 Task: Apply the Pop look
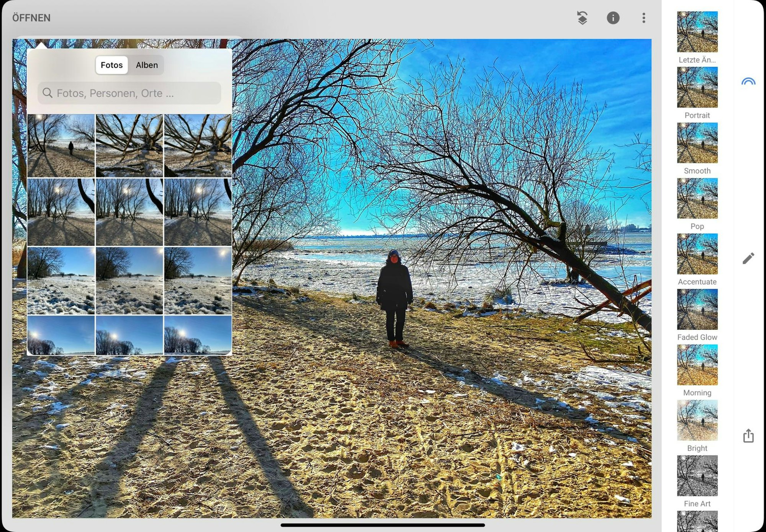[x=697, y=198]
